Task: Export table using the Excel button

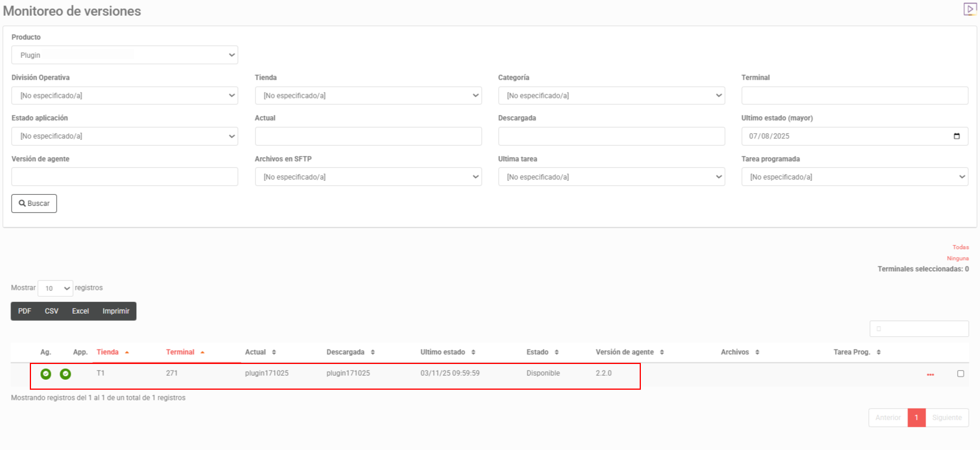Action: (80, 311)
